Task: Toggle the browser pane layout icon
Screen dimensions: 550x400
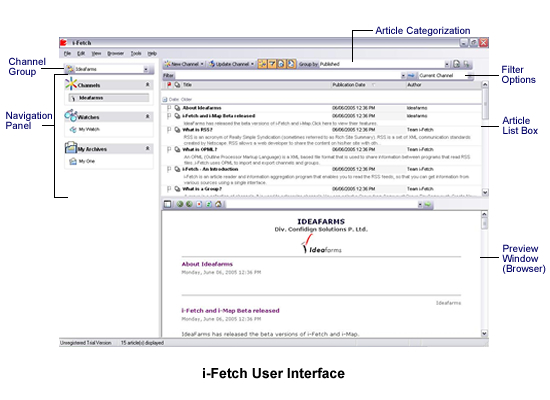Action: coord(168,204)
